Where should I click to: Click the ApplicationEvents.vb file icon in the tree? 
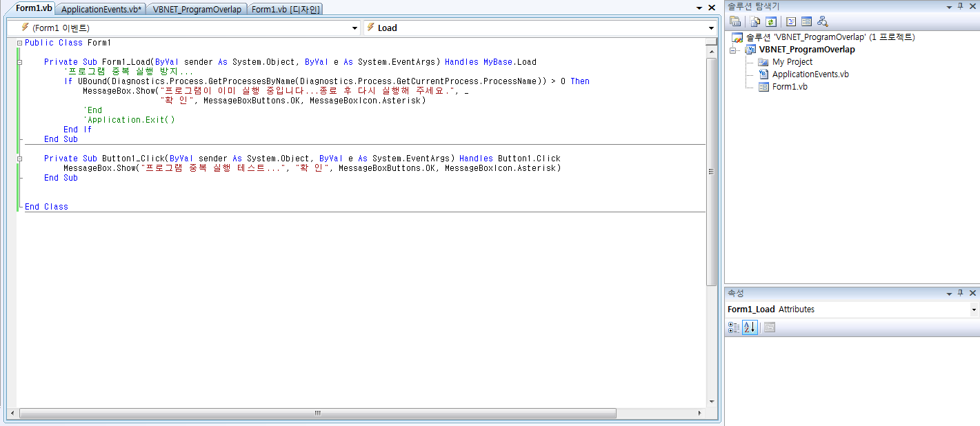[x=763, y=74]
